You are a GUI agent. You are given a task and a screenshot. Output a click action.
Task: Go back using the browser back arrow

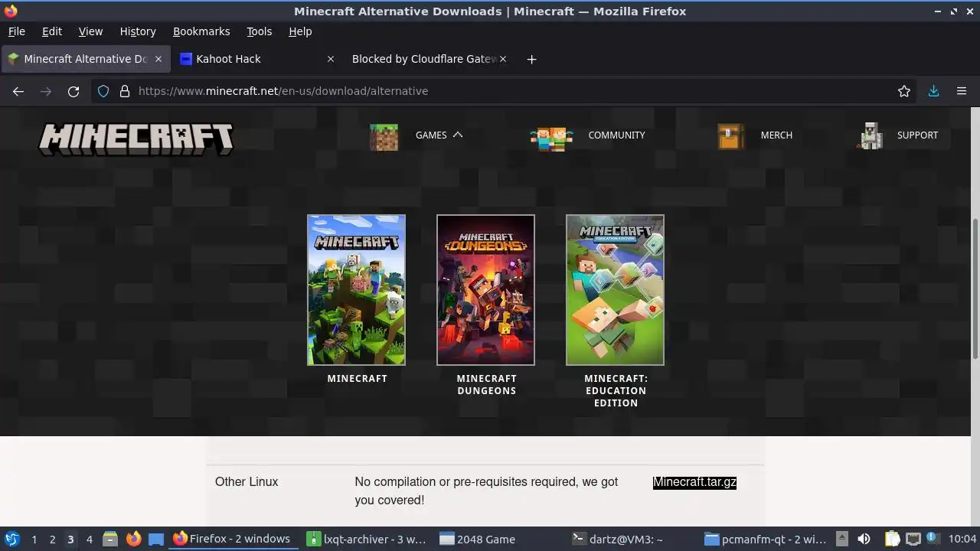point(18,91)
